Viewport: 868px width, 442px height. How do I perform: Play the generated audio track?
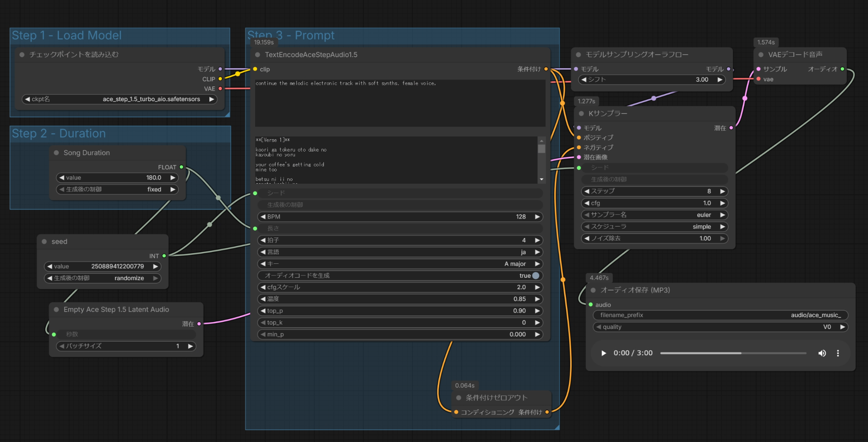604,353
